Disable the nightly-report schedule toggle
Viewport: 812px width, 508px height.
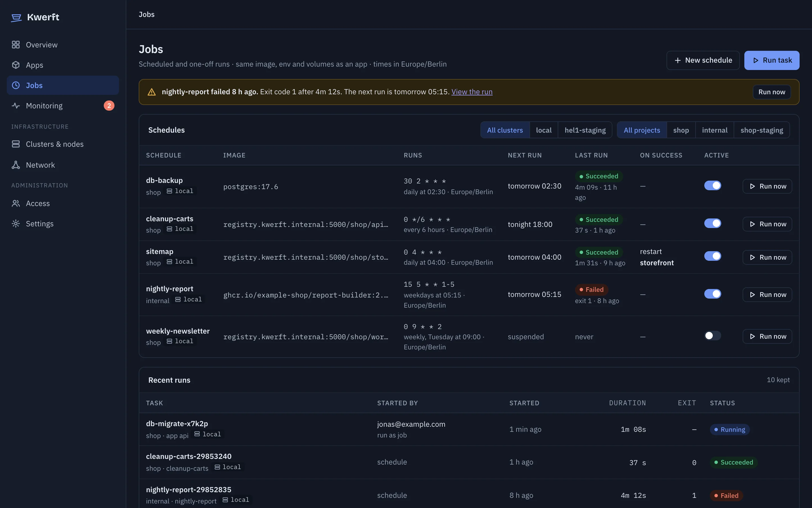pyautogui.click(x=712, y=294)
